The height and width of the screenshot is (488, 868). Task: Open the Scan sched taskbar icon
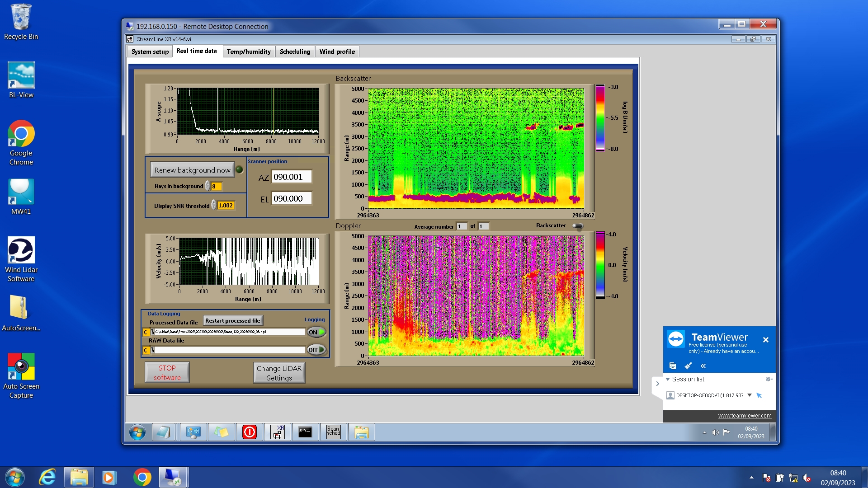point(333,432)
